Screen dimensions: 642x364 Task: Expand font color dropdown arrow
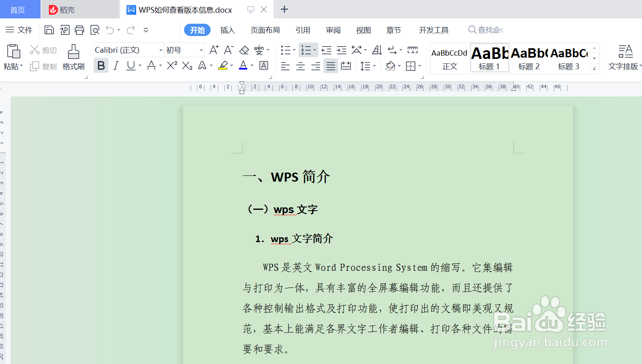click(x=252, y=65)
